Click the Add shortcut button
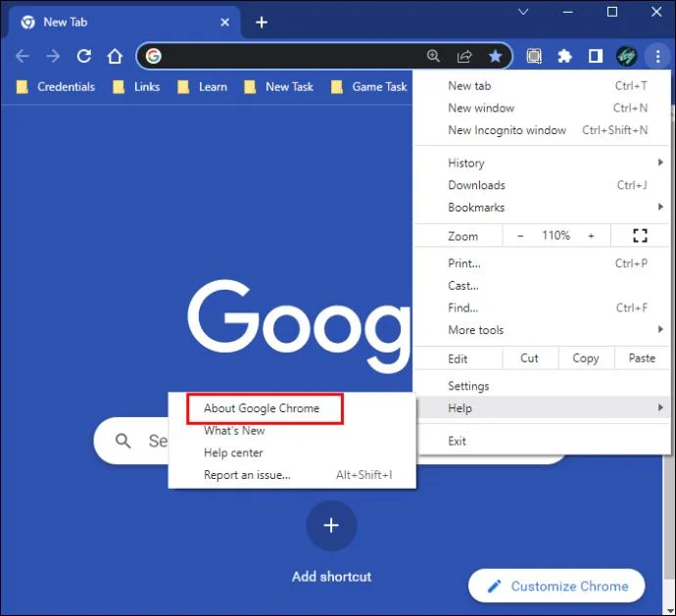Image resolution: width=676 pixels, height=616 pixels. tap(331, 526)
